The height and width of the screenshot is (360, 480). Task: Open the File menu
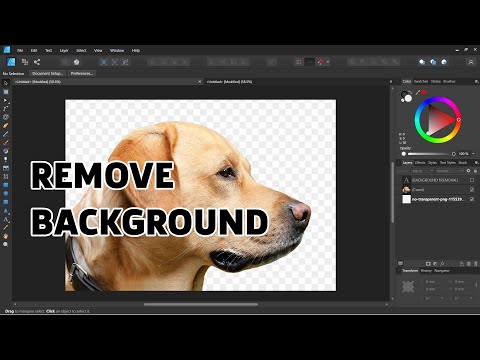(20, 50)
